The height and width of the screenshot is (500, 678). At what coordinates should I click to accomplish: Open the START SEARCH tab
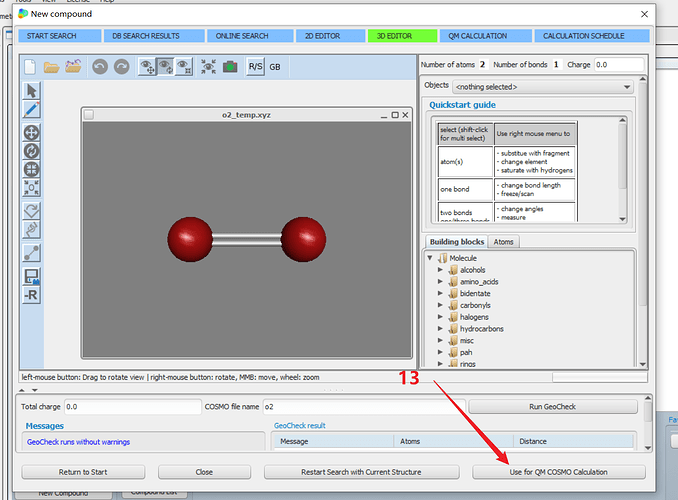point(60,36)
